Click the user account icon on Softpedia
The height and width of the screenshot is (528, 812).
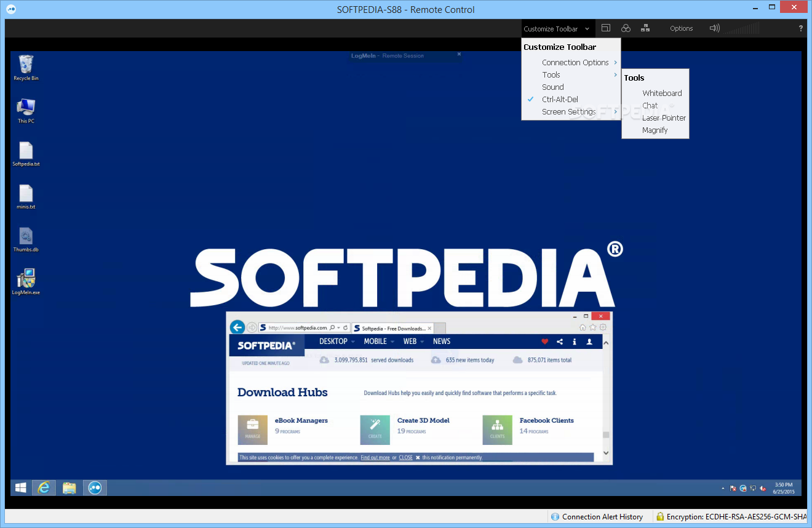pyautogui.click(x=589, y=342)
